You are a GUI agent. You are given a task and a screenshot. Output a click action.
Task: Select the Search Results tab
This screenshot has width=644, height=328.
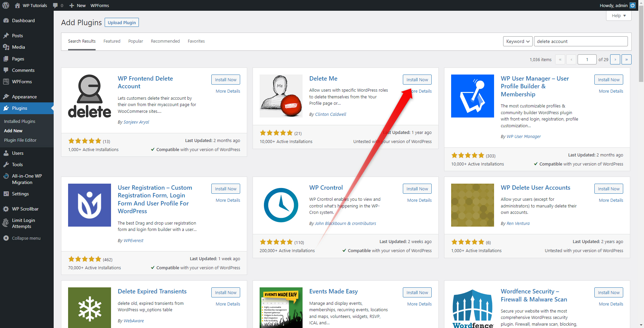(82, 41)
